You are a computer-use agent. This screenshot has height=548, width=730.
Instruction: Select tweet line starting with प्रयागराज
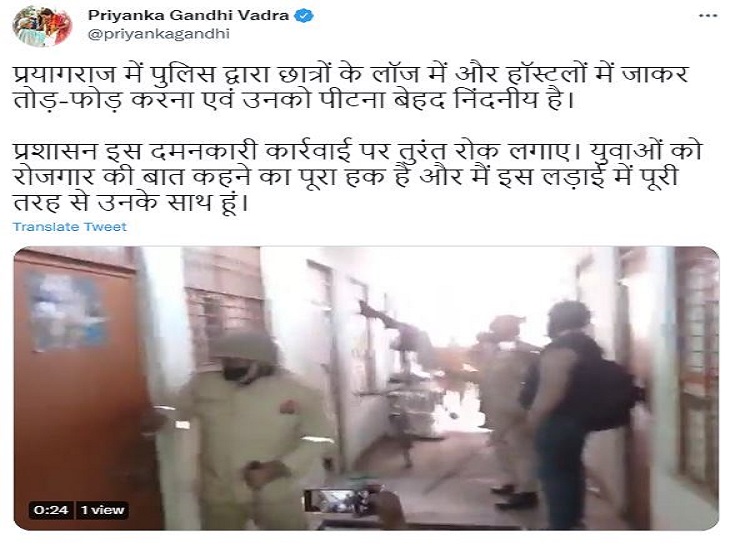pyautogui.click(x=351, y=74)
